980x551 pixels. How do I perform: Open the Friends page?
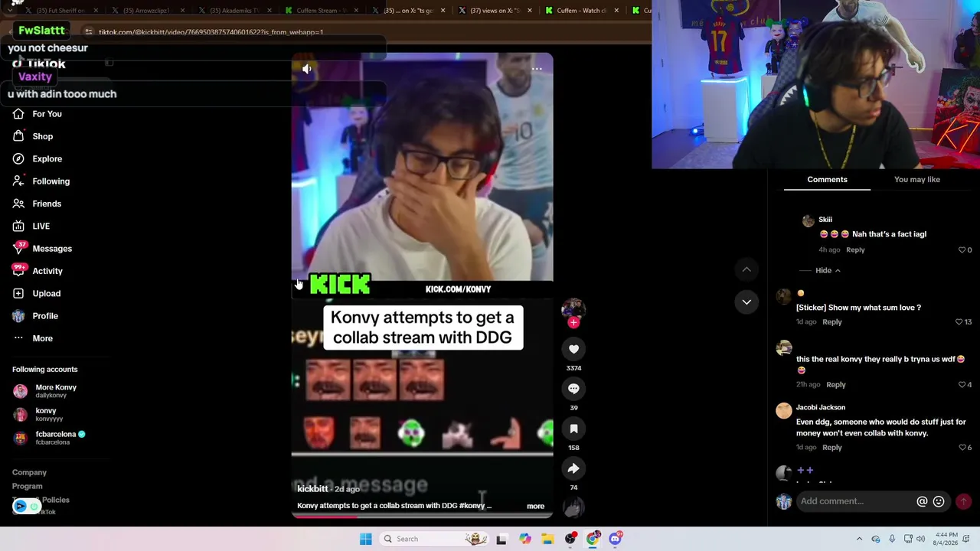[37, 204]
